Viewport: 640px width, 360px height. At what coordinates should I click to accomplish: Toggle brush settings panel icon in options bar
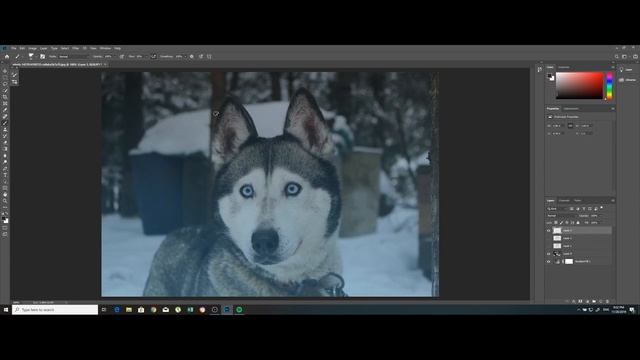[42, 56]
